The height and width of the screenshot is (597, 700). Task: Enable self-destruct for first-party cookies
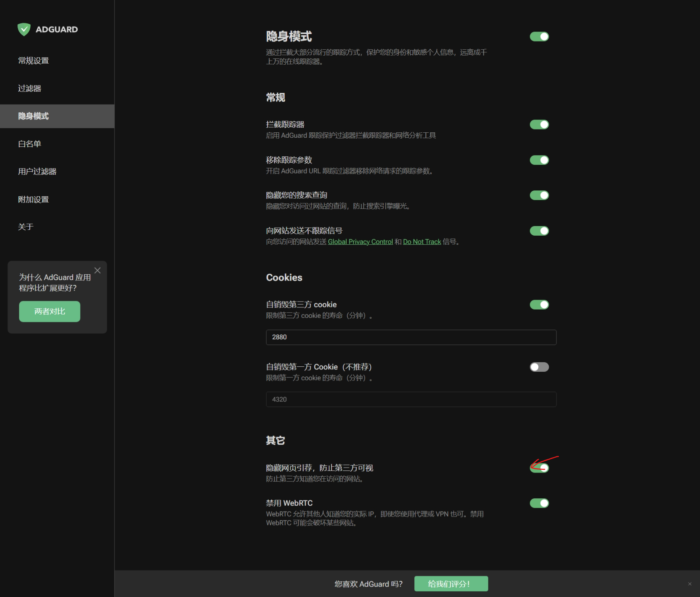539,367
